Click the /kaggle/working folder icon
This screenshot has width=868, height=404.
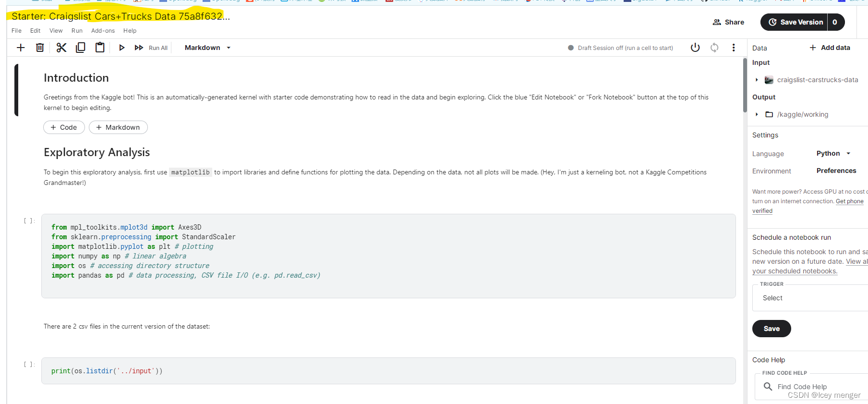[769, 114]
